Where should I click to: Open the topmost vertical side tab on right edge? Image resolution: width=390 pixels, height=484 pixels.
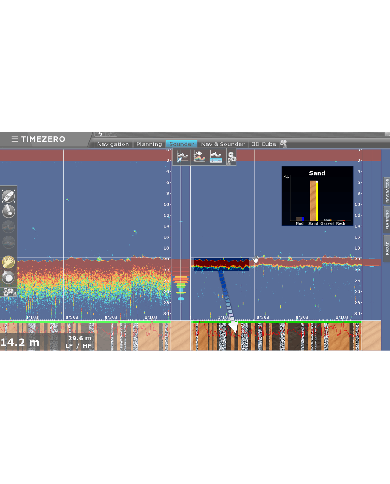(x=387, y=190)
